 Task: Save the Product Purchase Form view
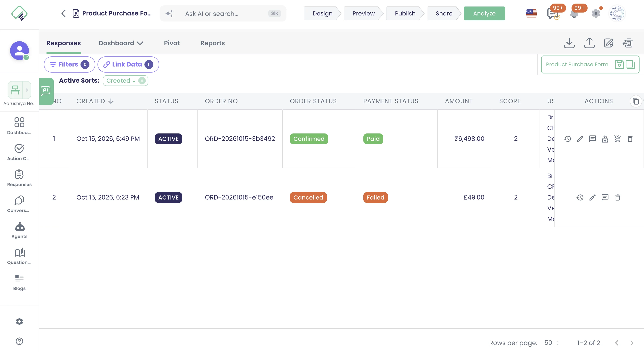click(x=619, y=64)
